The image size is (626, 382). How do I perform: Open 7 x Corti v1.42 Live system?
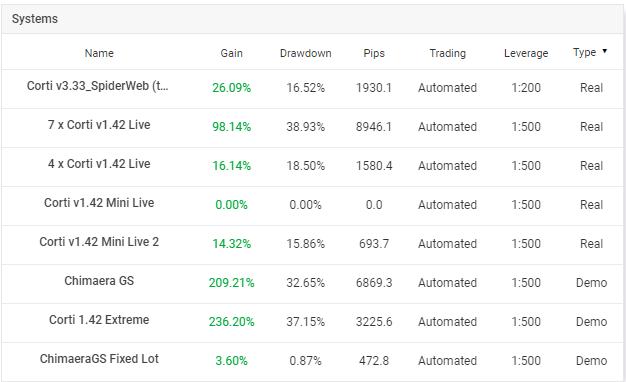point(99,125)
